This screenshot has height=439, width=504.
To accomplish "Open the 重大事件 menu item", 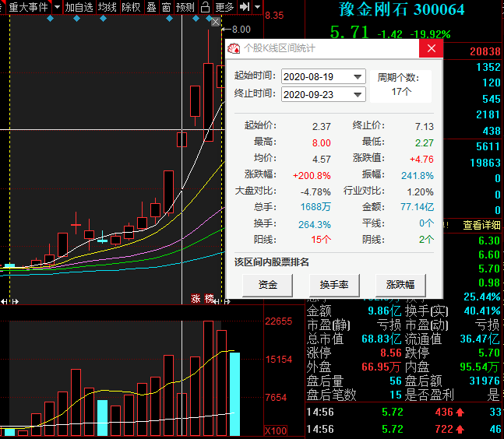I will click(27, 7).
